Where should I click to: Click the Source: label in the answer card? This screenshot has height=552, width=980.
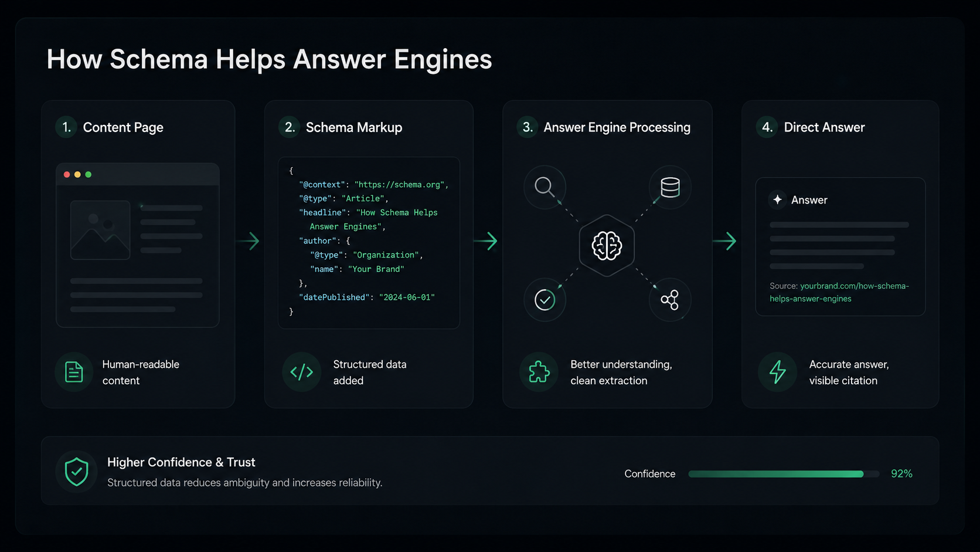click(x=784, y=286)
